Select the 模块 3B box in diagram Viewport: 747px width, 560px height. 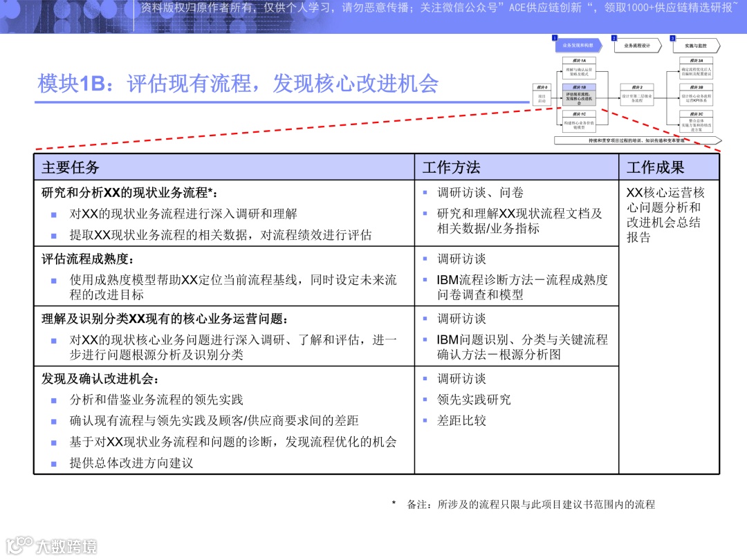[x=696, y=94]
